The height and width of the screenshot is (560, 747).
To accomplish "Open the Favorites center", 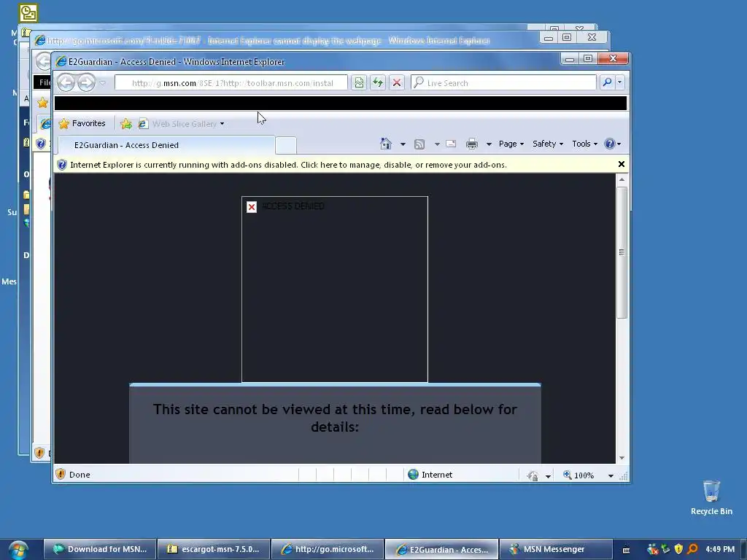I will 82,124.
